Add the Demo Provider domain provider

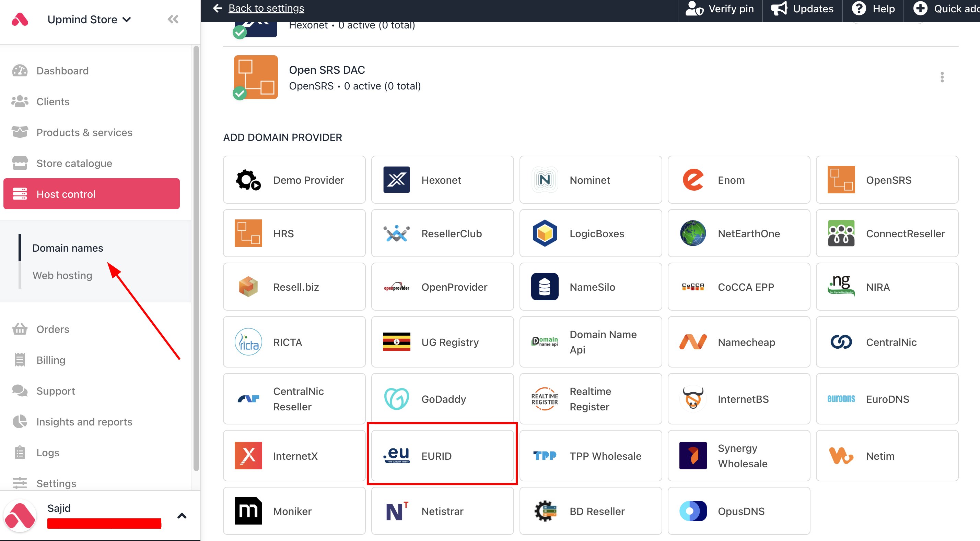294,180
